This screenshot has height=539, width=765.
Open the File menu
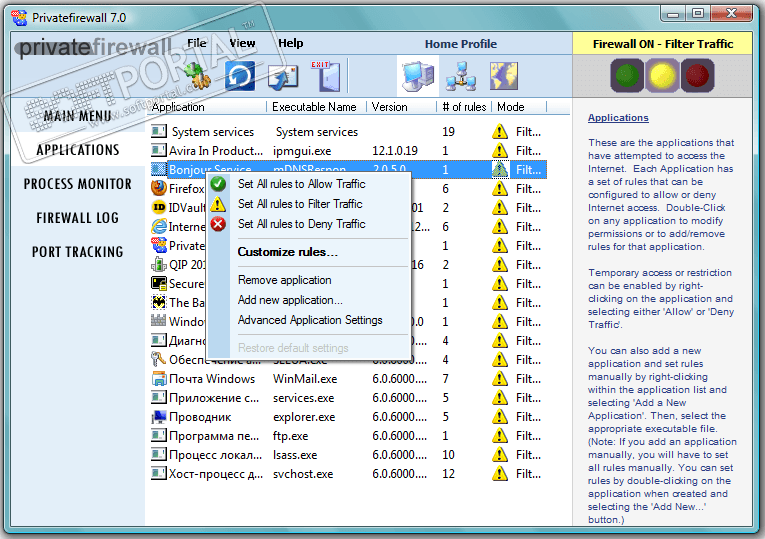pos(197,43)
